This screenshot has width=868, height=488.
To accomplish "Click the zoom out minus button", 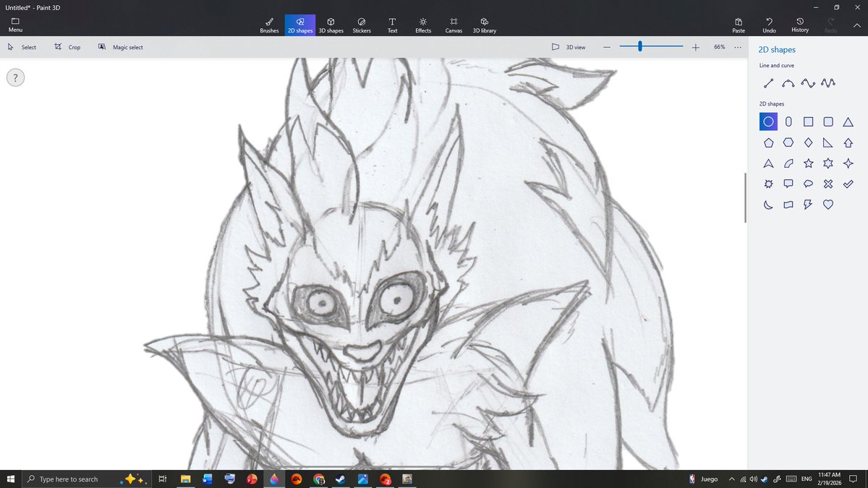I will coord(607,47).
